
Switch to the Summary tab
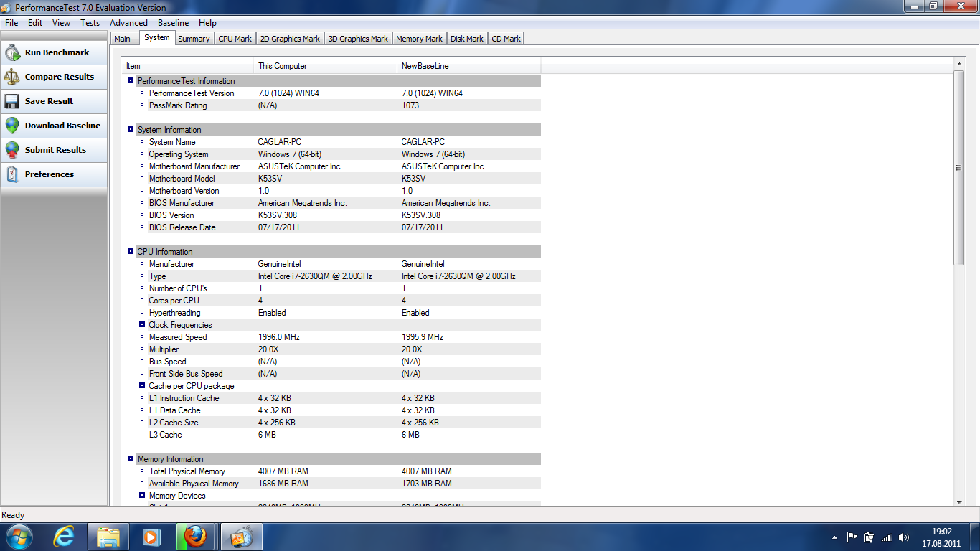(x=194, y=39)
